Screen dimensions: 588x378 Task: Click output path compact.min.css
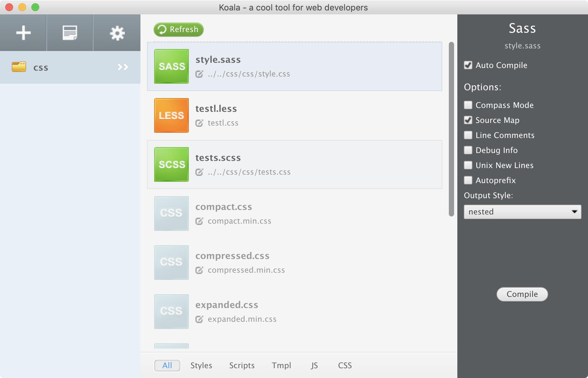point(239,221)
